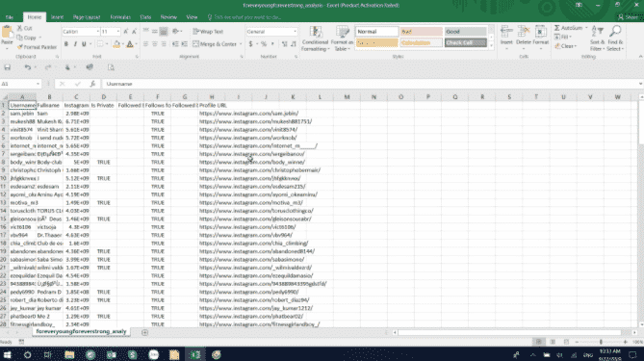
Task: Open the sam.jebin Instagram profile URL
Action: (249, 114)
